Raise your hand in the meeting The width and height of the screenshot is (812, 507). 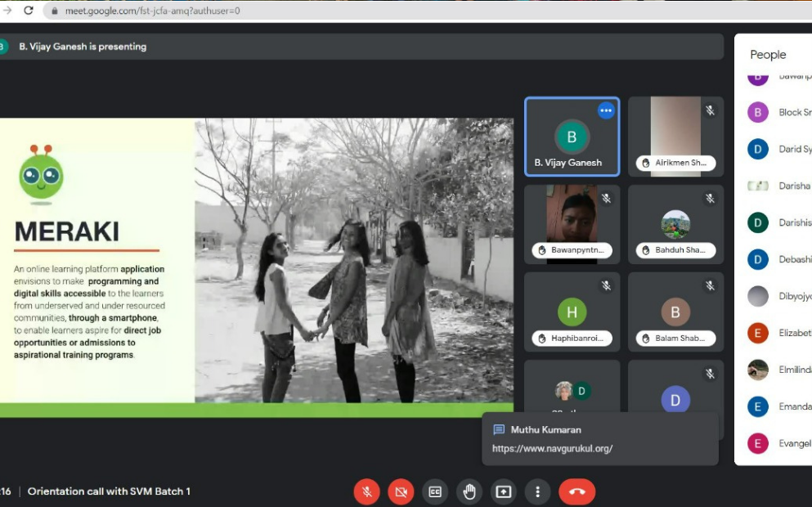[x=469, y=491]
